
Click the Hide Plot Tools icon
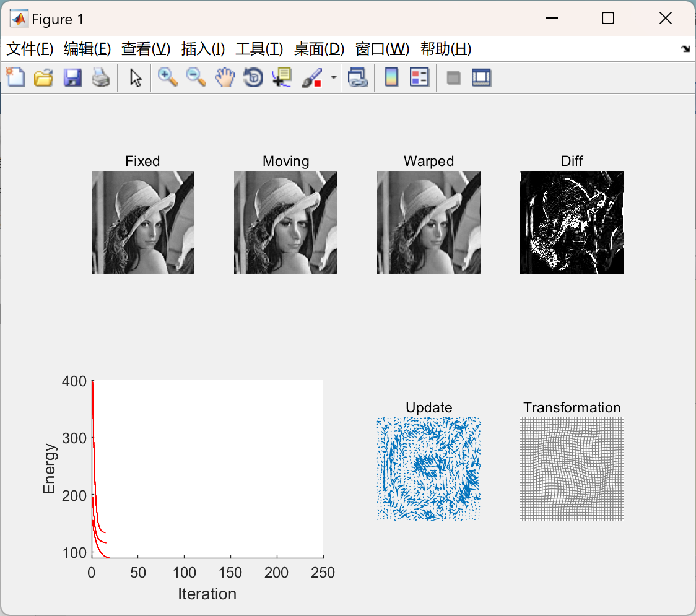click(x=453, y=78)
